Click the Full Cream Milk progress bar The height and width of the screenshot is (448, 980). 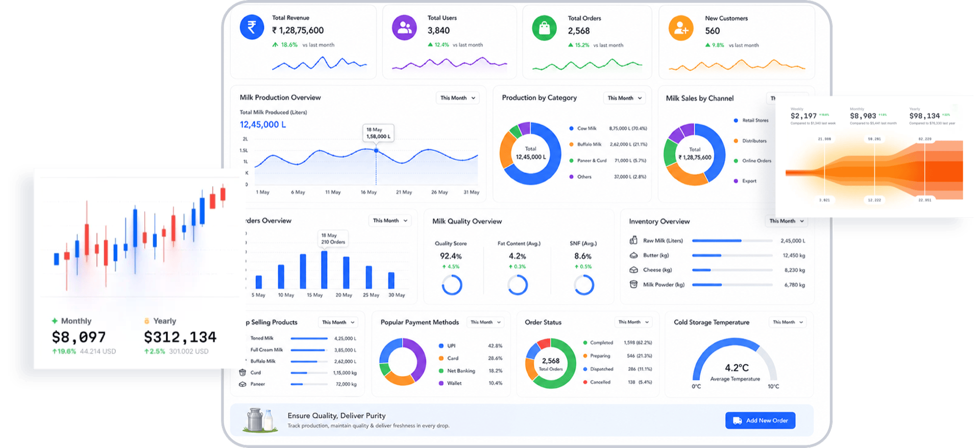[309, 350]
